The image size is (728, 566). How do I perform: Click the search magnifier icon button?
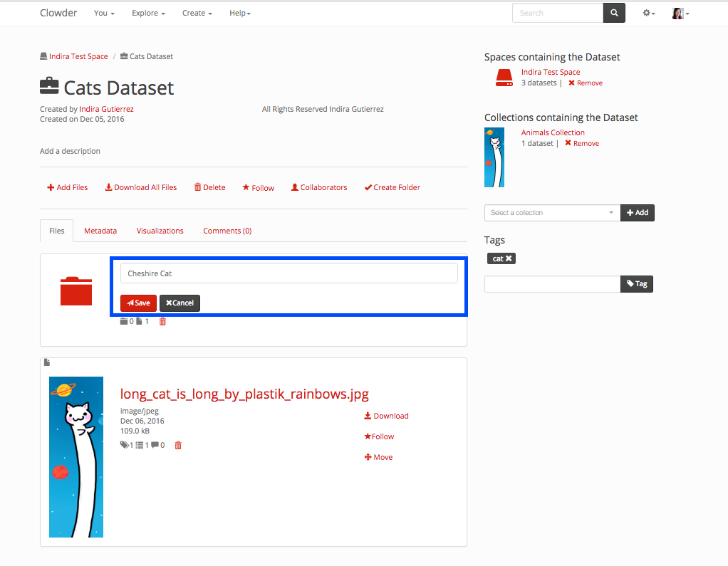(614, 13)
